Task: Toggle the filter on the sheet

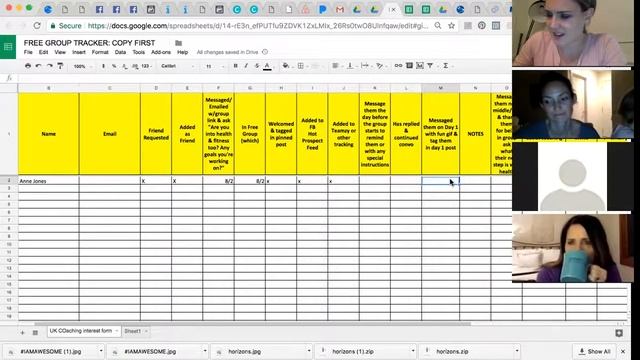Action: pos(430,66)
